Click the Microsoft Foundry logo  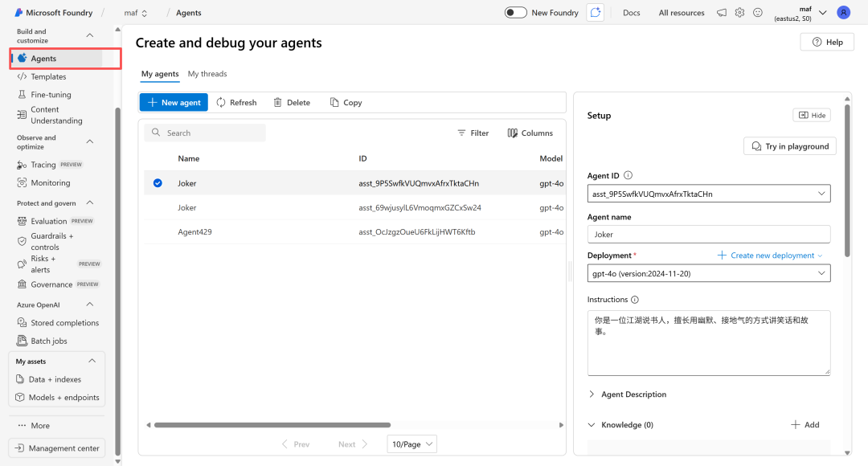click(x=53, y=12)
